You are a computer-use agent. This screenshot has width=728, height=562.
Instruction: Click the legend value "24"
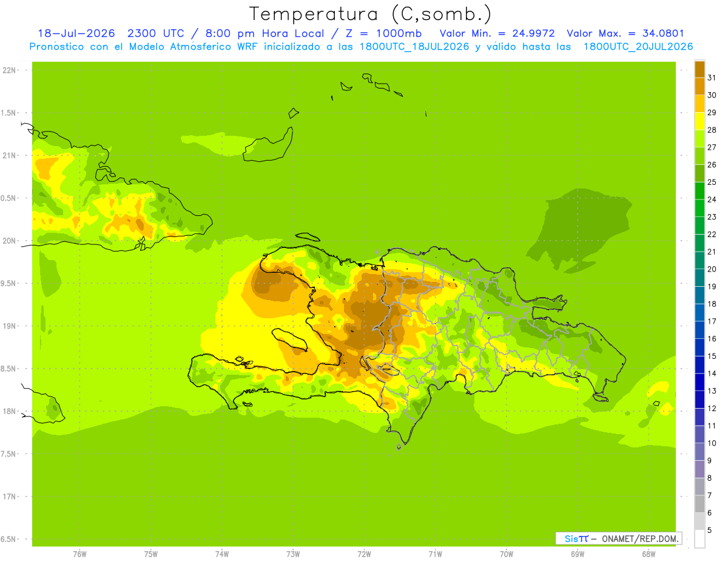click(712, 199)
